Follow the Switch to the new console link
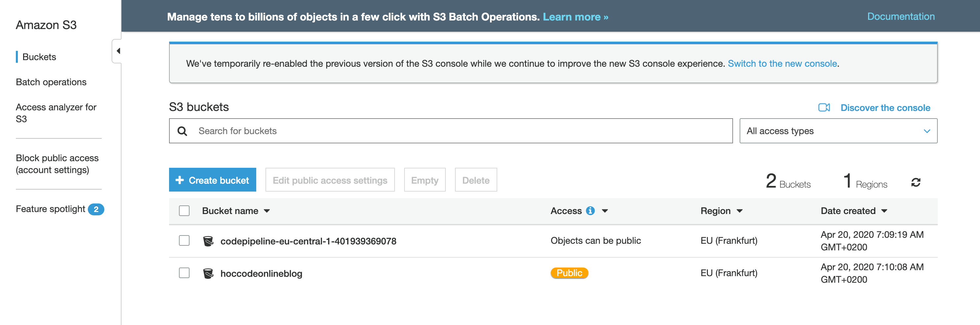980x325 pixels. (x=782, y=63)
